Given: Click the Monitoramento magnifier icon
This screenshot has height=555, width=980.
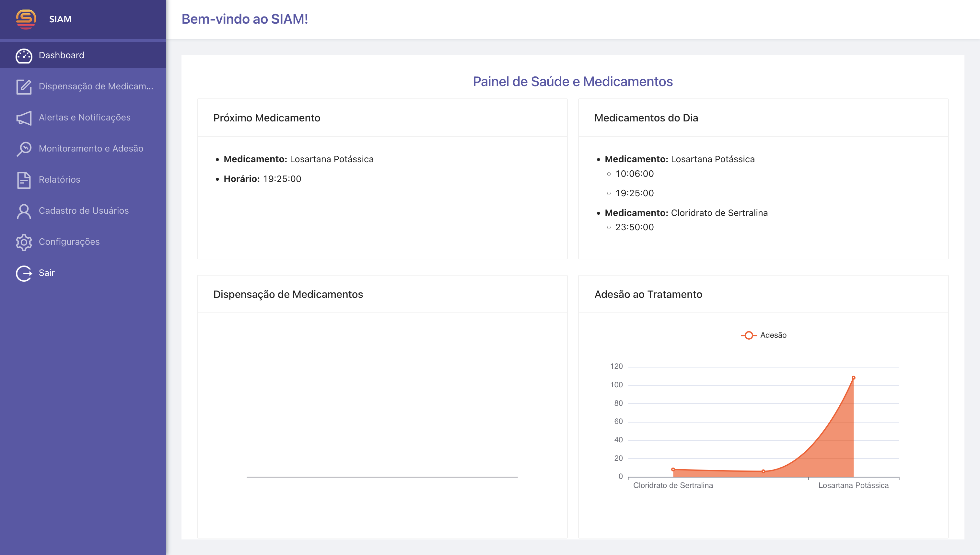Looking at the screenshot, I should (24, 149).
